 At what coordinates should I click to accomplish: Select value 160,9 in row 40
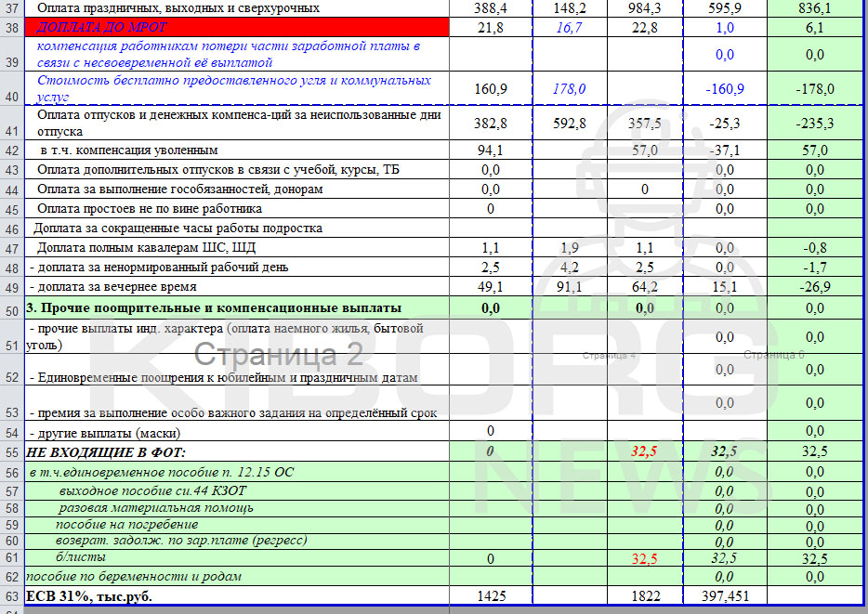coord(490,88)
